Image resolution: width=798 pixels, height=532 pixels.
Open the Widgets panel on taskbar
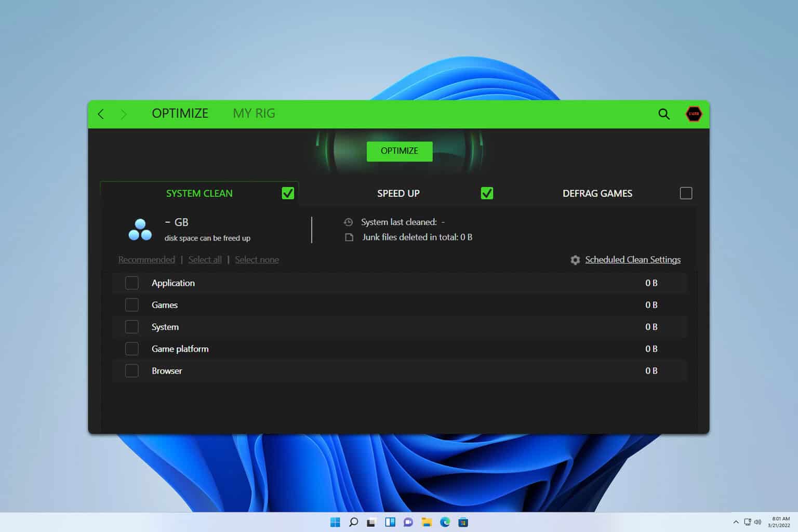click(x=390, y=522)
